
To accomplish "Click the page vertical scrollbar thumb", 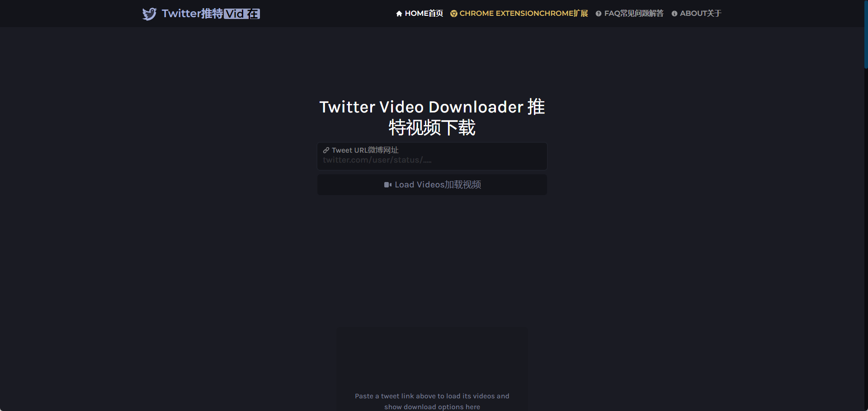I will pos(866,34).
